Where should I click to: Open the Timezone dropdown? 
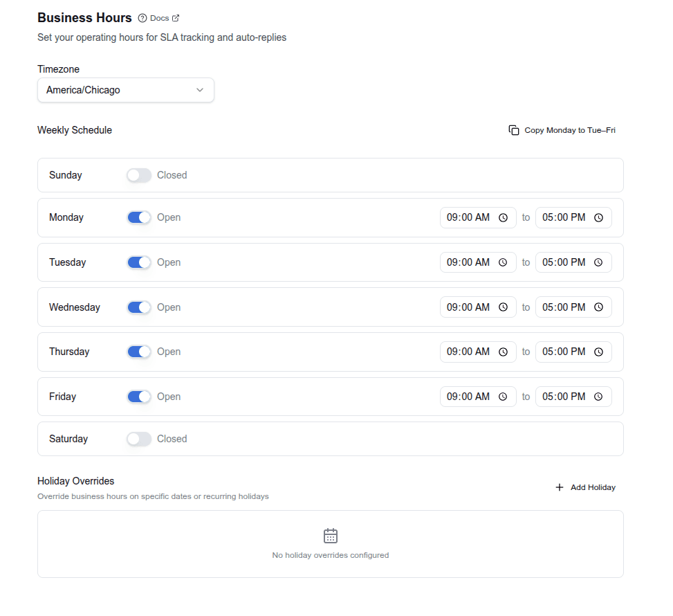[125, 90]
